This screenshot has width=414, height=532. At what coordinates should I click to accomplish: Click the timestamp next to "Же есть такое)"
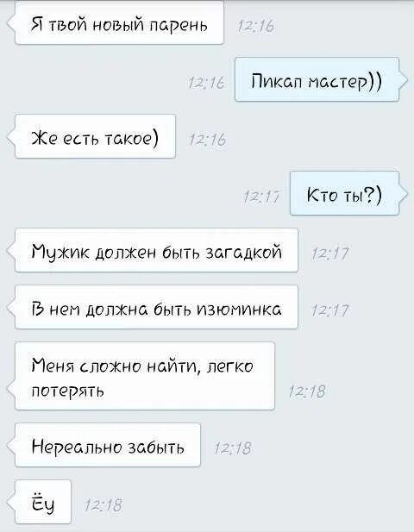click(207, 140)
